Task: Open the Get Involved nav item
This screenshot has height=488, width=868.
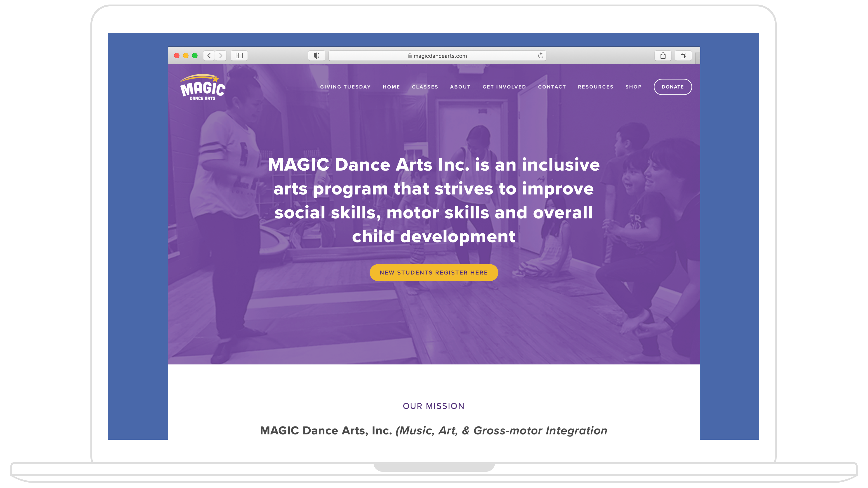Action: click(x=504, y=87)
